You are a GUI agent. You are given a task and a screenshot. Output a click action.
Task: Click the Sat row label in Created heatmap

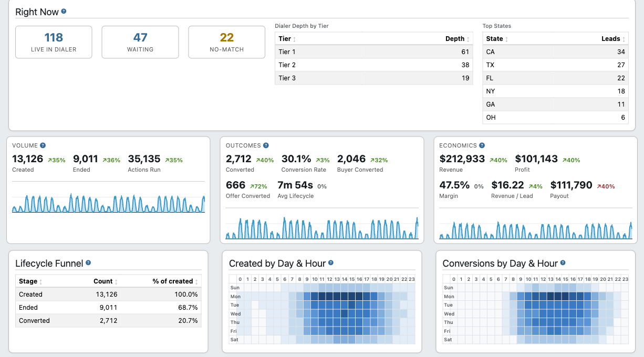[234, 340]
